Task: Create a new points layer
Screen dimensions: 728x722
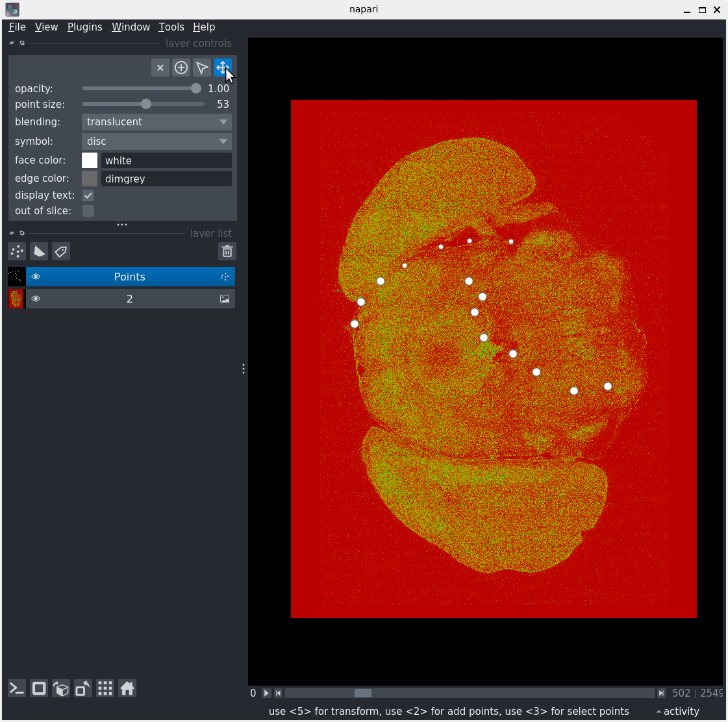Action: (x=17, y=251)
